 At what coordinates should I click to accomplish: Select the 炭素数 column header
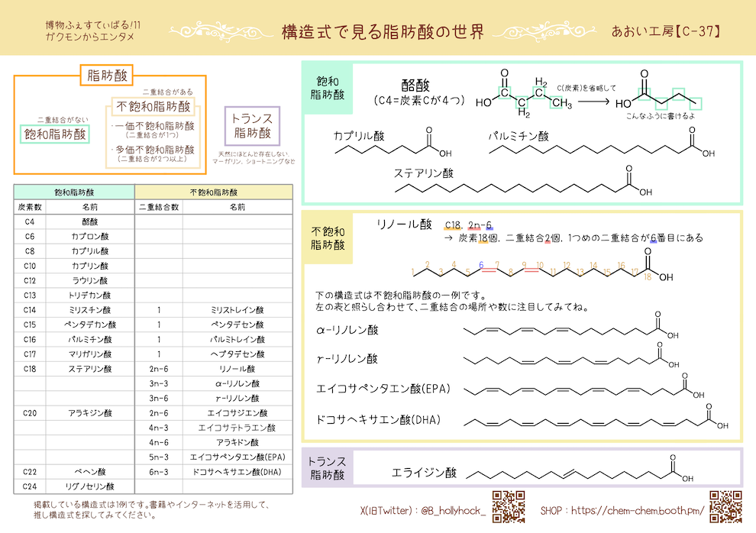coord(30,207)
